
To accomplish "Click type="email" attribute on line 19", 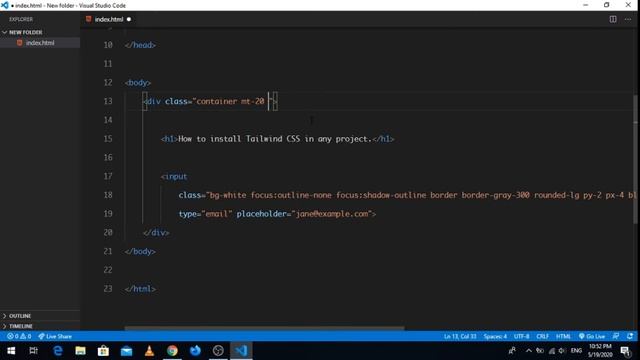I will click(x=205, y=214).
